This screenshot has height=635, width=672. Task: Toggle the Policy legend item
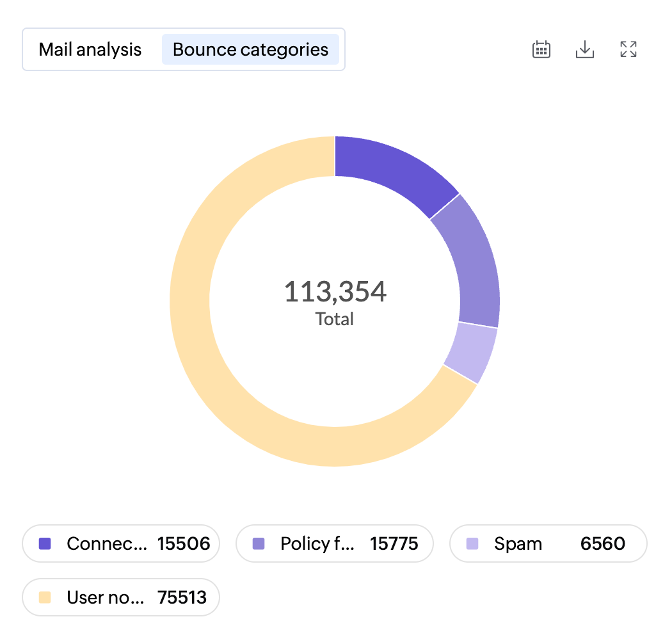(334, 543)
